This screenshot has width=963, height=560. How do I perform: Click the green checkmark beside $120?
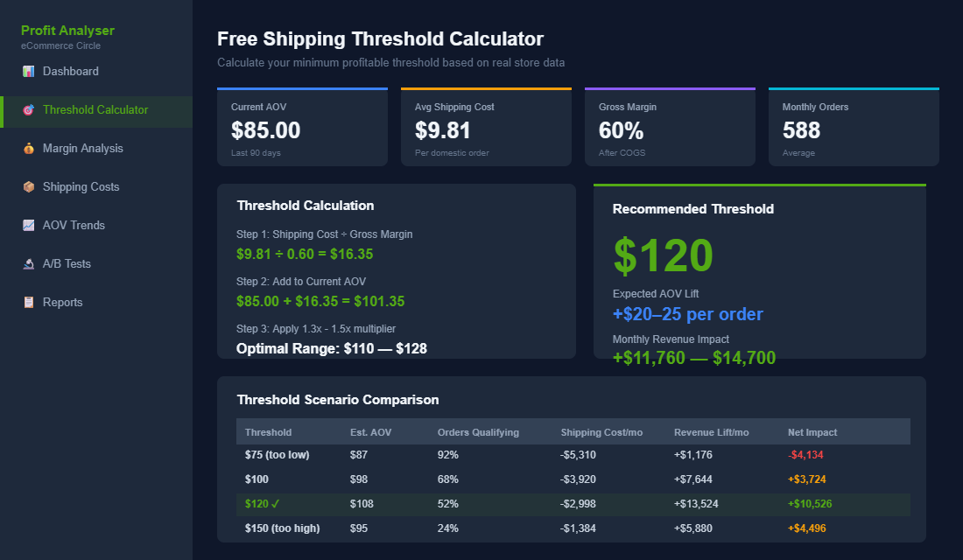click(x=275, y=504)
